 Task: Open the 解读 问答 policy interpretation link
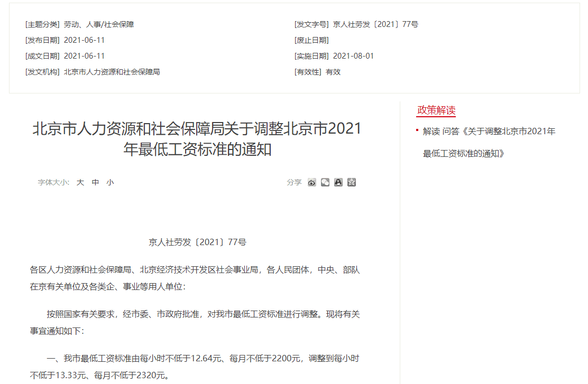coord(489,143)
